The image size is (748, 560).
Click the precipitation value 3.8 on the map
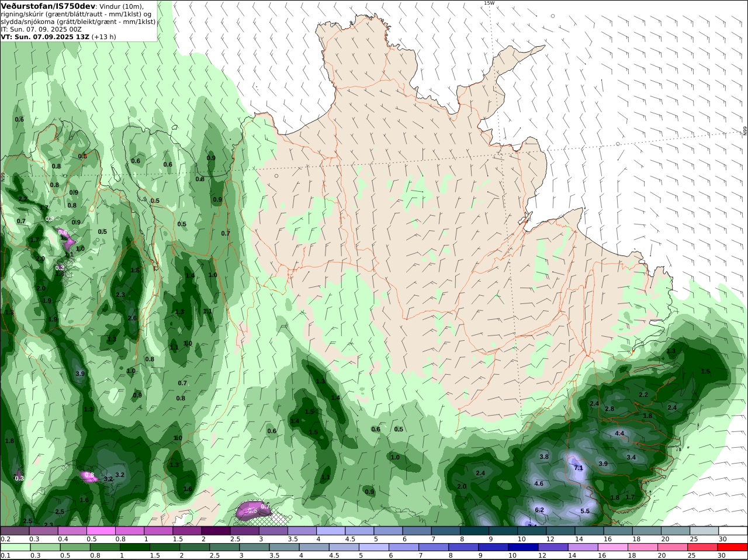(544, 457)
